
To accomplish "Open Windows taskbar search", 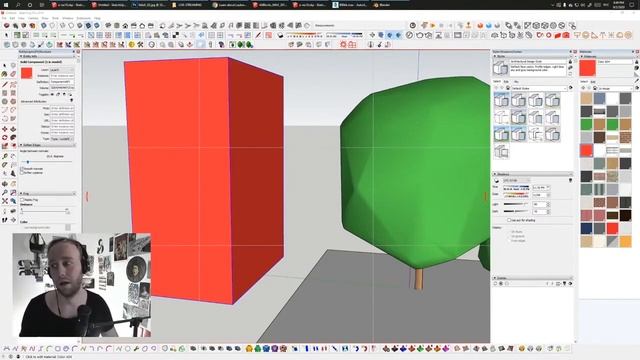I will coord(18,5).
